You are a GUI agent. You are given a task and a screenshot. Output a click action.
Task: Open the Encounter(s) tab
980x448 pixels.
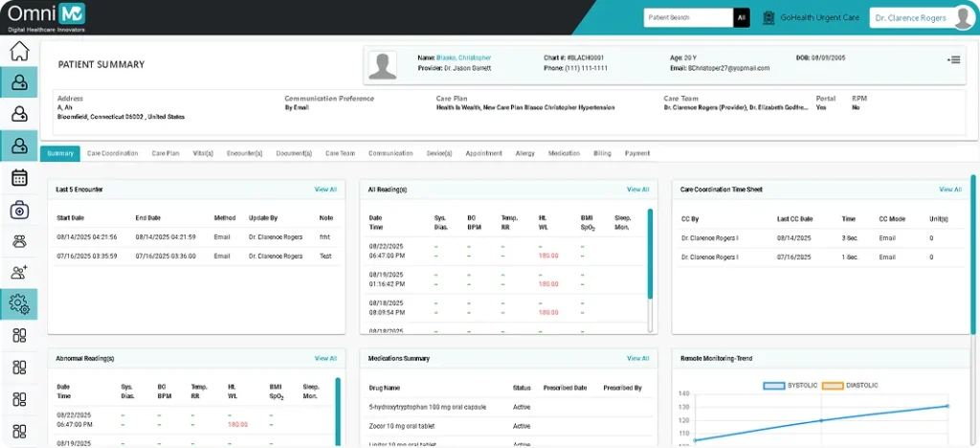244,153
